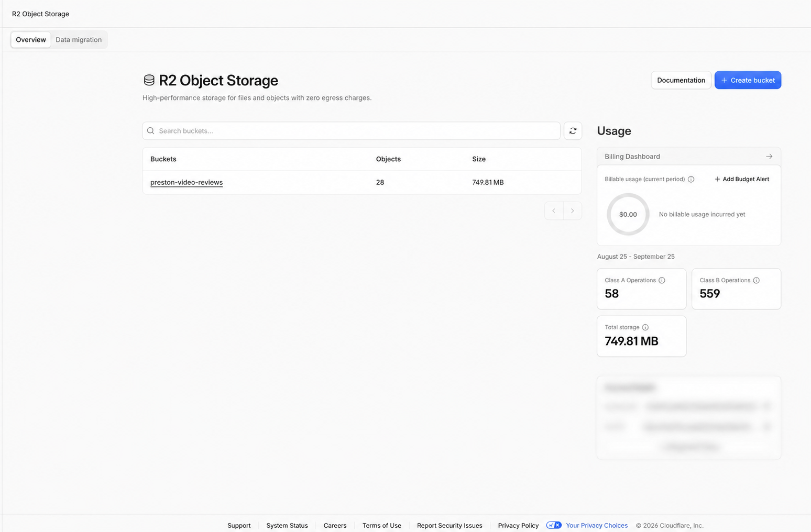This screenshot has width=811, height=532.
Task: Click Create bucket button
Action: tap(748, 80)
